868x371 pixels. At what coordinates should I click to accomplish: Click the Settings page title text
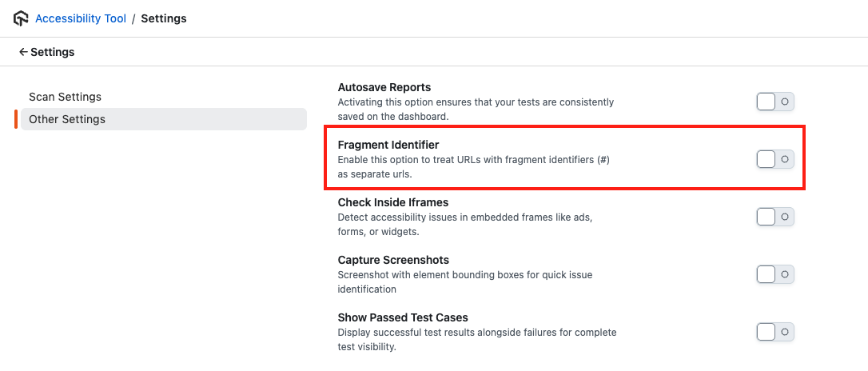pyautogui.click(x=53, y=52)
